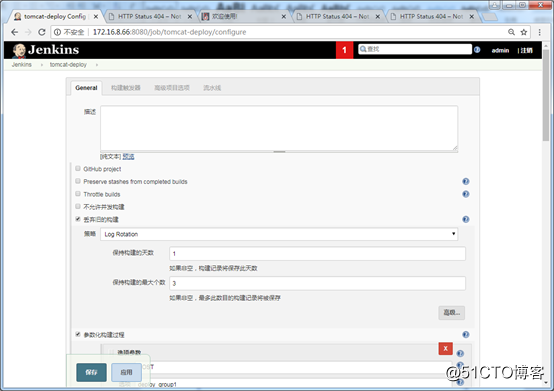Image resolution: width=554 pixels, height=391 pixels.
Task: Enable the Throttle builds checkbox
Action: pos(78,194)
